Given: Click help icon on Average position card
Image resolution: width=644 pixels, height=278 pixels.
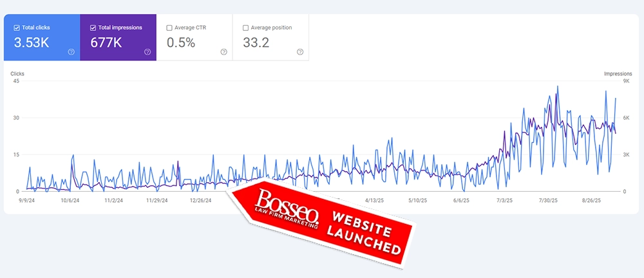Looking at the screenshot, I should pyautogui.click(x=299, y=52).
